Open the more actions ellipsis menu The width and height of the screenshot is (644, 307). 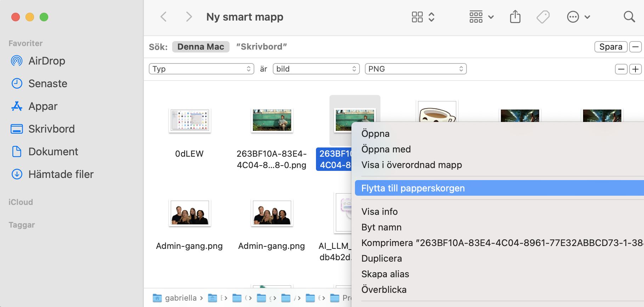click(x=578, y=17)
